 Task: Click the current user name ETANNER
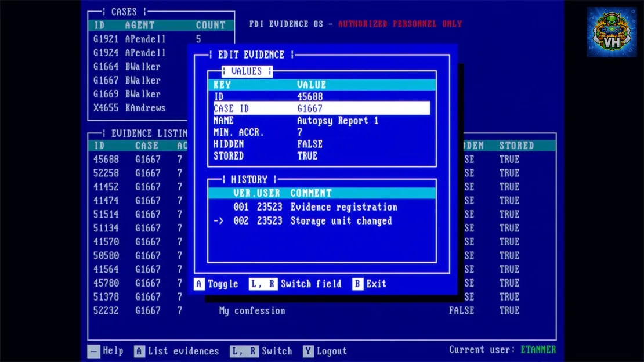coord(538,350)
